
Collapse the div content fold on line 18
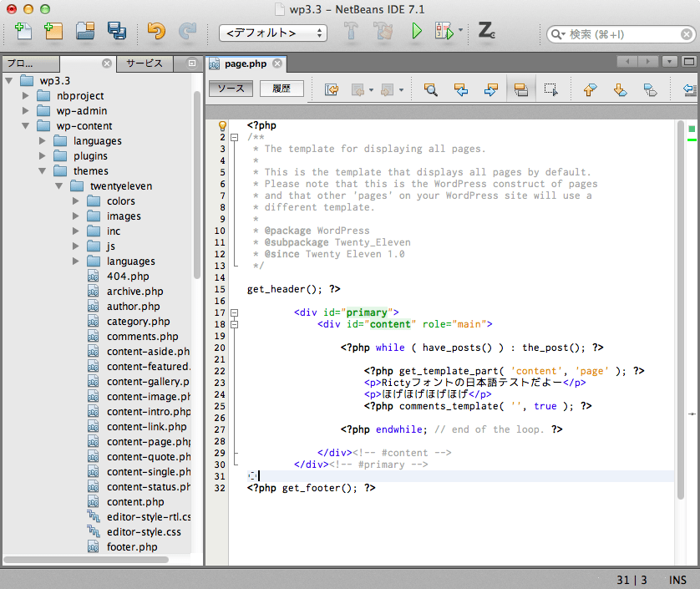234,324
